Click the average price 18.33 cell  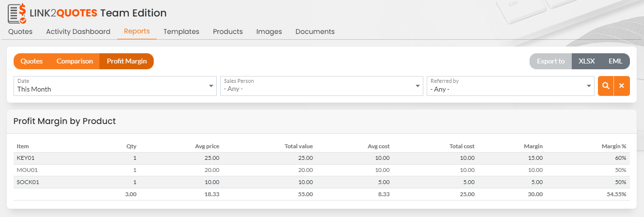click(x=212, y=194)
